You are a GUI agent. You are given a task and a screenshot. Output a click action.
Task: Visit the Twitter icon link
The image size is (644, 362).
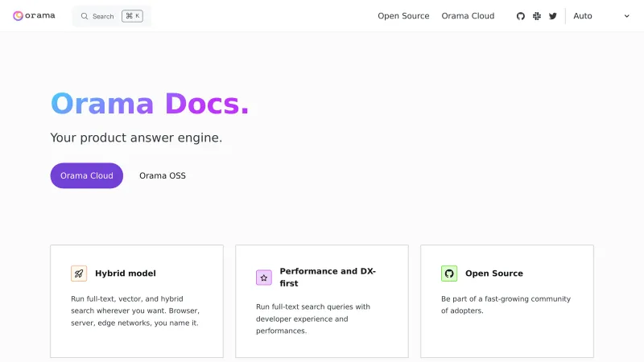coord(553,16)
